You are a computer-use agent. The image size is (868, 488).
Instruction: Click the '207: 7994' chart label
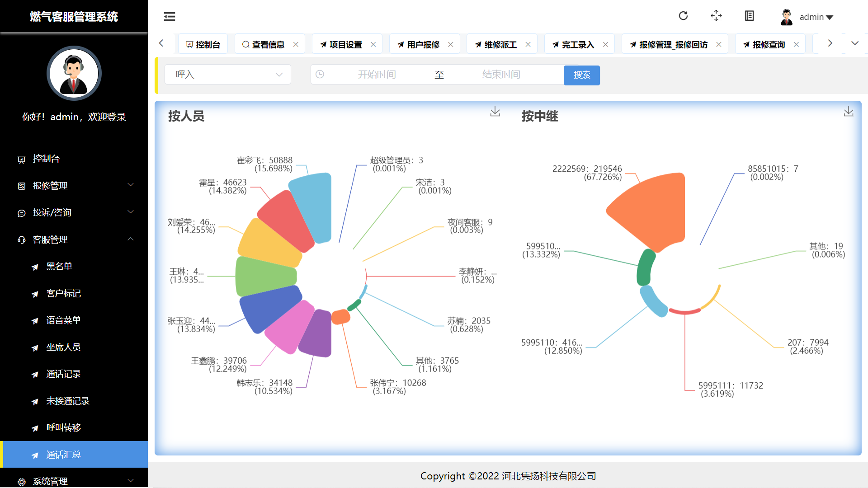coord(808,347)
